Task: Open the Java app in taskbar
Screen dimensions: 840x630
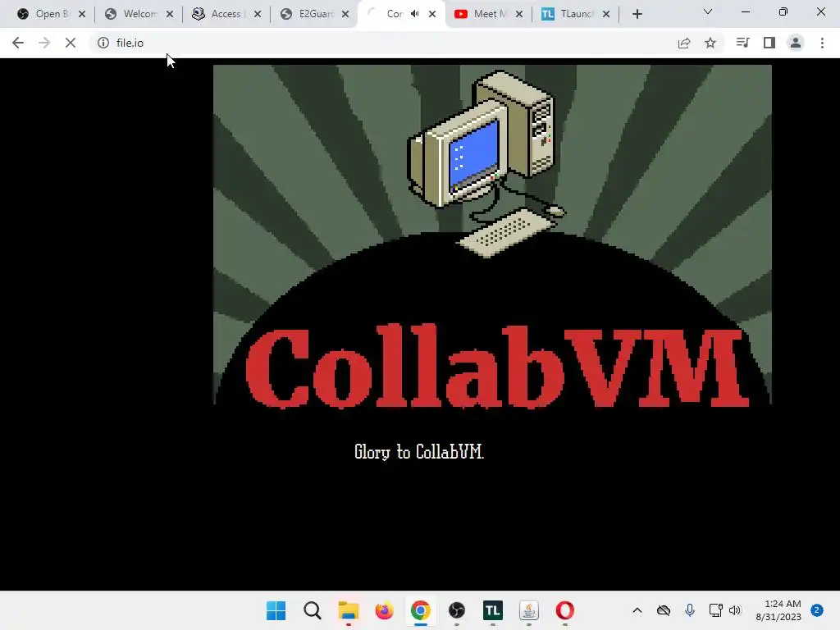Action: pyautogui.click(x=529, y=610)
